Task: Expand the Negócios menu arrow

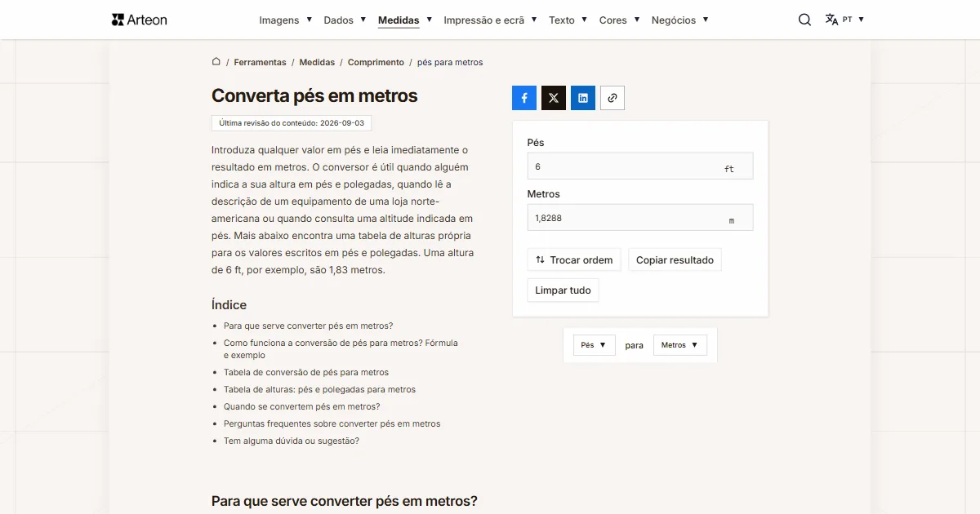Action: pyautogui.click(x=706, y=20)
